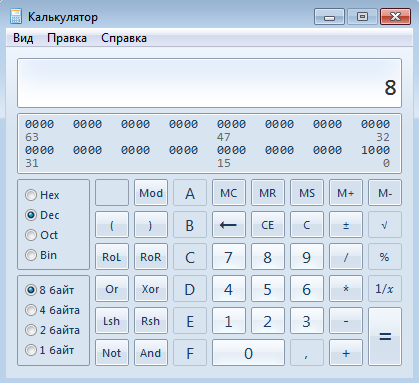This screenshot has height=383, width=419.
Task: Click the RoL rotate left button
Action: tap(112, 257)
